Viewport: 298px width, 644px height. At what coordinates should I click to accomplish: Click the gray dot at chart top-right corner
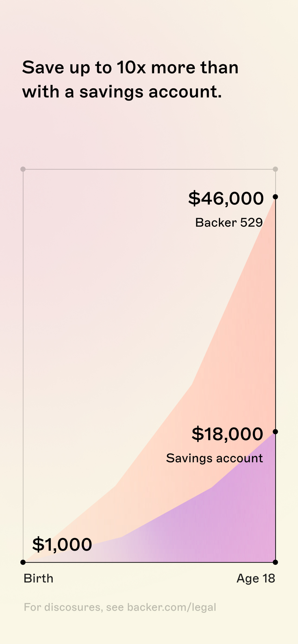pos(275,169)
